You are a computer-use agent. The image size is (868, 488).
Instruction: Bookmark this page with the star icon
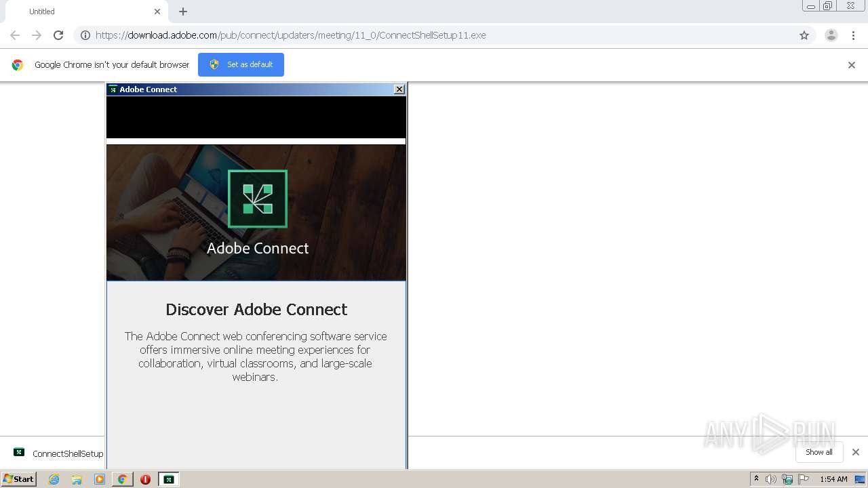pos(804,35)
